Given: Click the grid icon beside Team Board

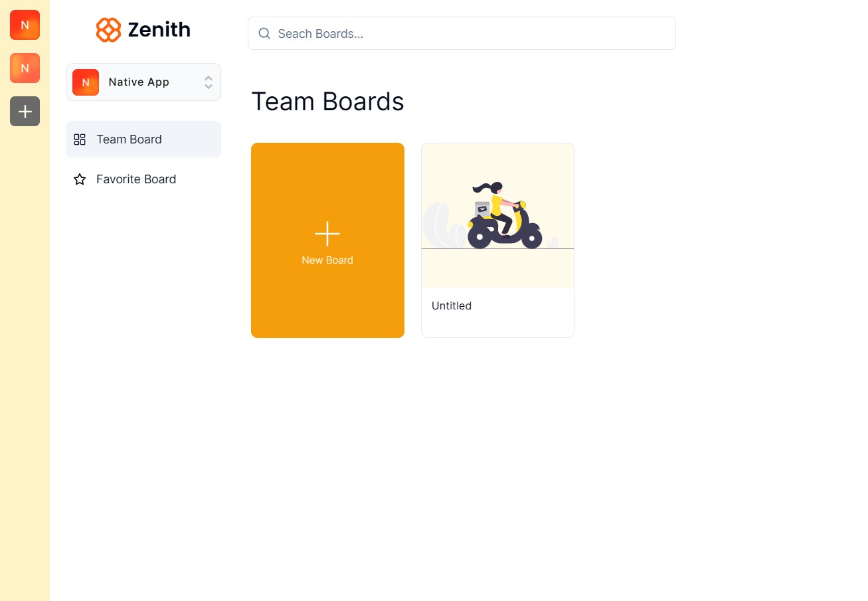Looking at the screenshot, I should [80, 139].
